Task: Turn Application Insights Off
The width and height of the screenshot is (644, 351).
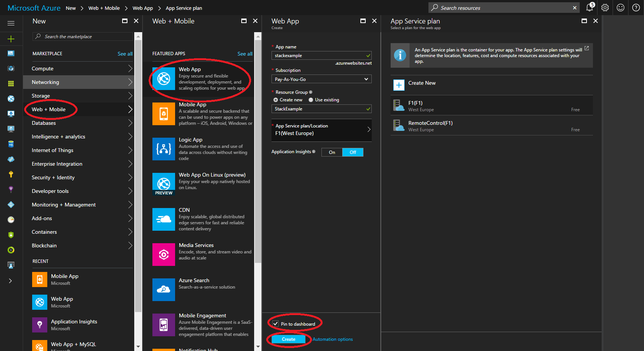Action: click(x=353, y=152)
